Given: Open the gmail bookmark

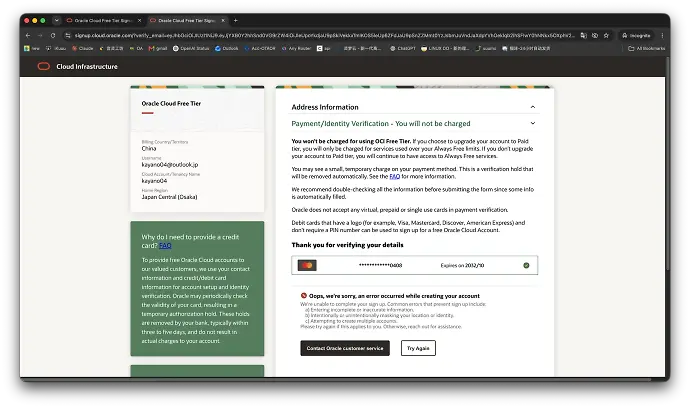Looking at the screenshot, I should point(158,48).
